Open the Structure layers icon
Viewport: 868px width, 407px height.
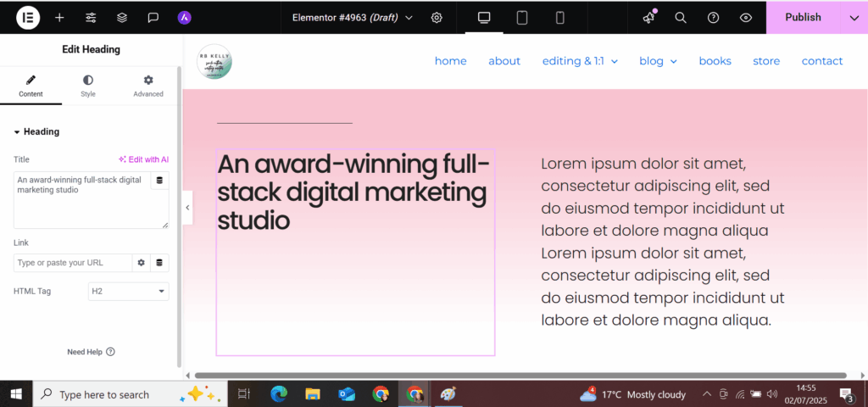122,18
